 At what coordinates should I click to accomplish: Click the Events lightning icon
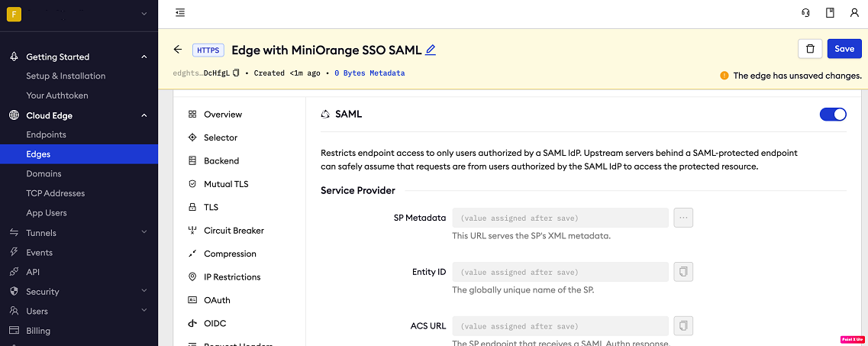click(15, 253)
